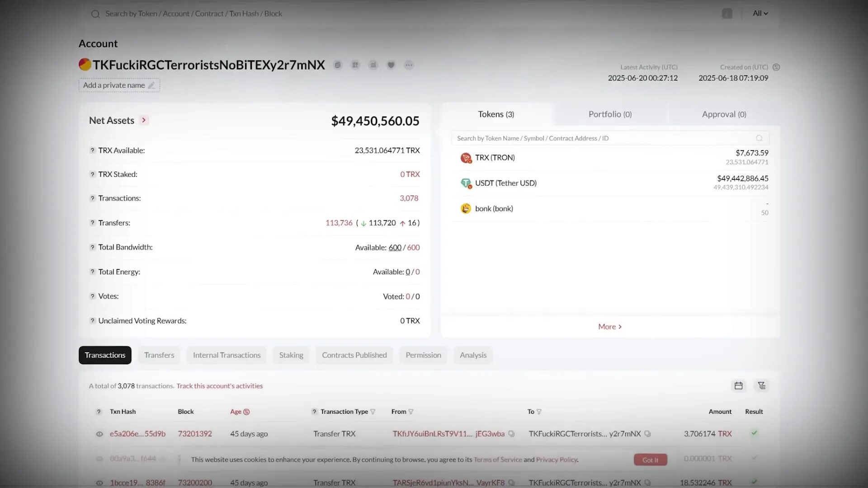This screenshot has height=488, width=868.
Task: Open the From column filter dropdown
Action: (x=411, y=412)
